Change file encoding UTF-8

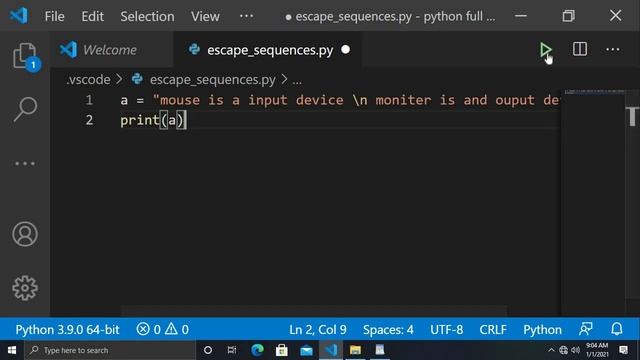[447, 329]
